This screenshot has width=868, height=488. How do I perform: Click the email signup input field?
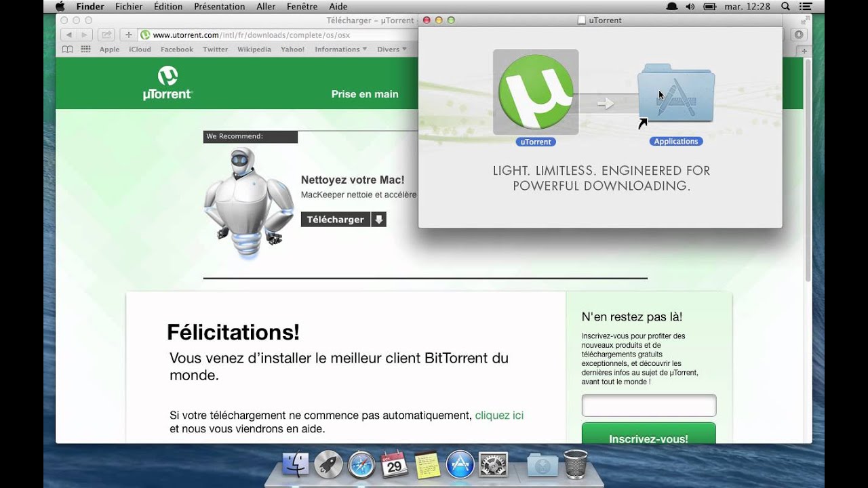(649, 405)
